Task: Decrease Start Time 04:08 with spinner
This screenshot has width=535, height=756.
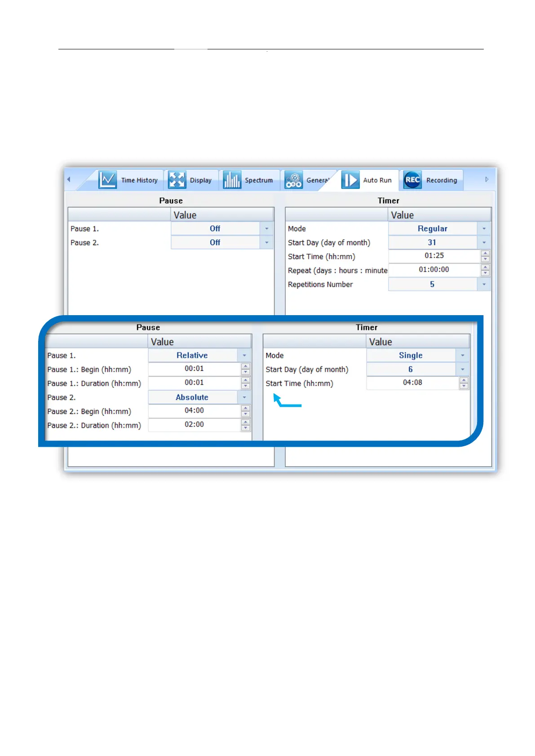Action: click(x=464, y=386)
